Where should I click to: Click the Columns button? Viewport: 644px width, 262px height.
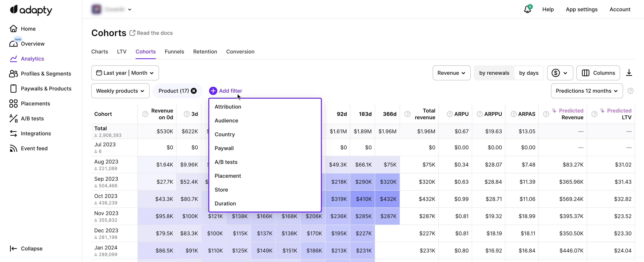pyautogui.click(x=598, y=73)
